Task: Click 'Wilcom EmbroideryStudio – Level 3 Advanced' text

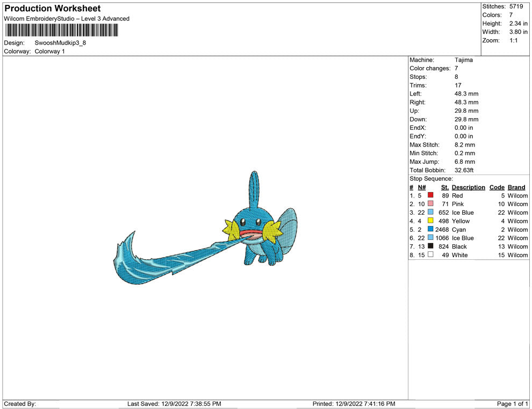Action: tap(67, 19)
